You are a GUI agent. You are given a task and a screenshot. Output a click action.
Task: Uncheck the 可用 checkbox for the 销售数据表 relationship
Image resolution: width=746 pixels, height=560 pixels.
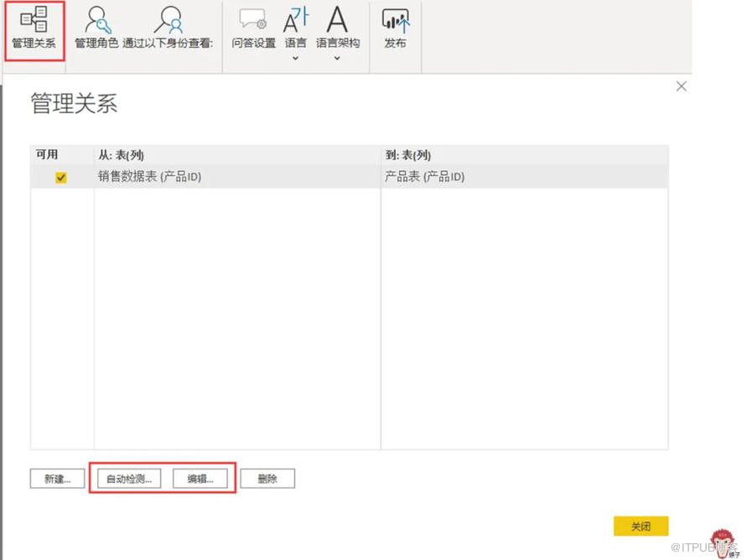click(61, 178)
